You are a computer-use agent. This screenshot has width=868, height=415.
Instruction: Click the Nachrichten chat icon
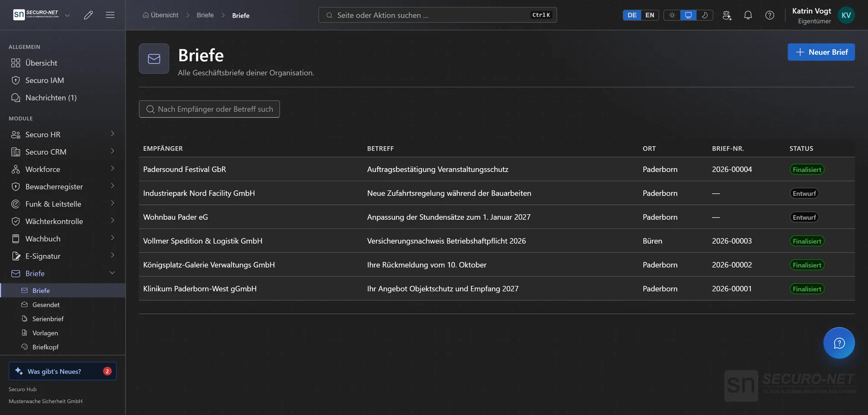click(16, 98)
